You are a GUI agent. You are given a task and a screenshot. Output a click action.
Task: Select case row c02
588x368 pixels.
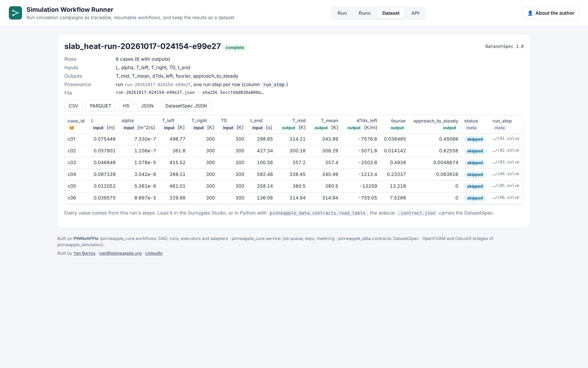294,151
